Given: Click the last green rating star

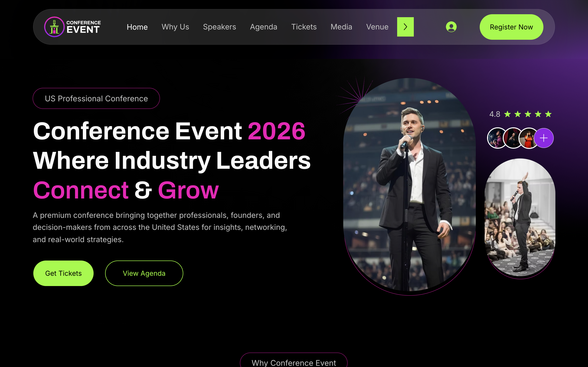Looking at the screenshot, I should (x=548, y=114).
